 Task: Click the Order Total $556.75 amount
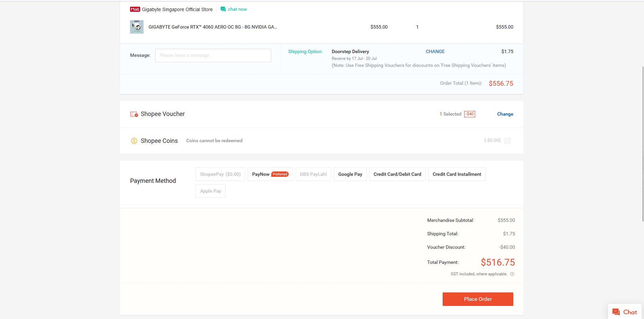[x=501, y=83]
